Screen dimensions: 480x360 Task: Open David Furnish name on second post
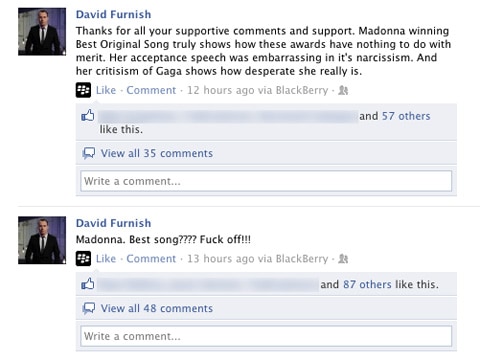tap(113, 223)
